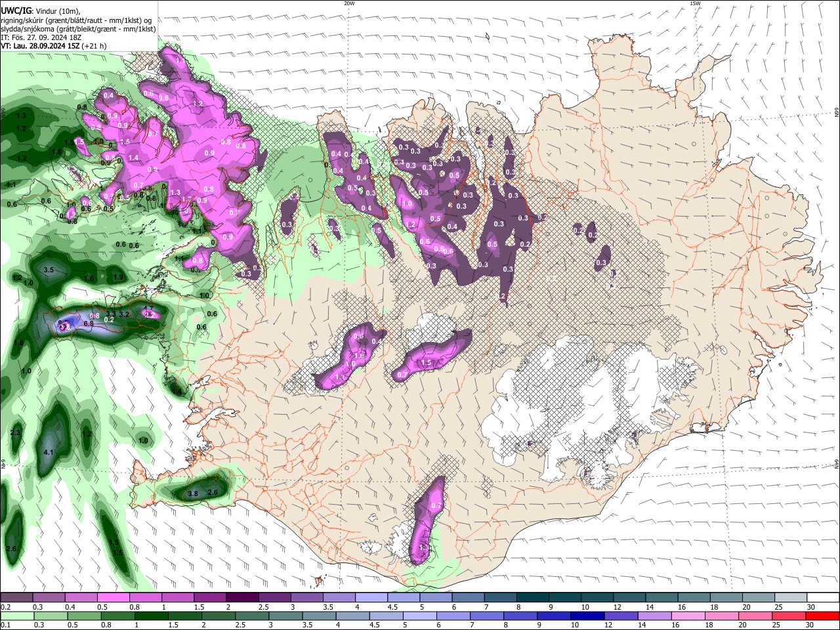
Task: Click the 'IT: Fös. 27. 09. 2024 18Z' line
Action: point(41,37)
